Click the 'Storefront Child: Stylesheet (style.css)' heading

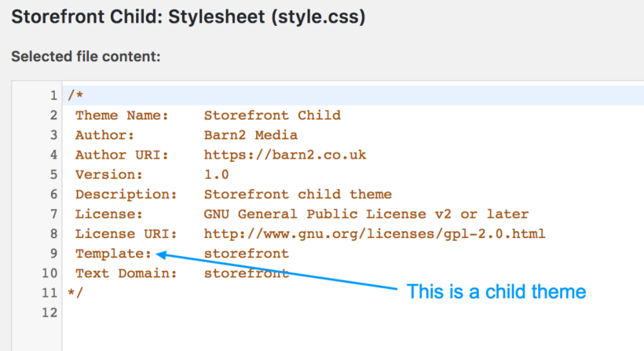click(x=188, y=17)
